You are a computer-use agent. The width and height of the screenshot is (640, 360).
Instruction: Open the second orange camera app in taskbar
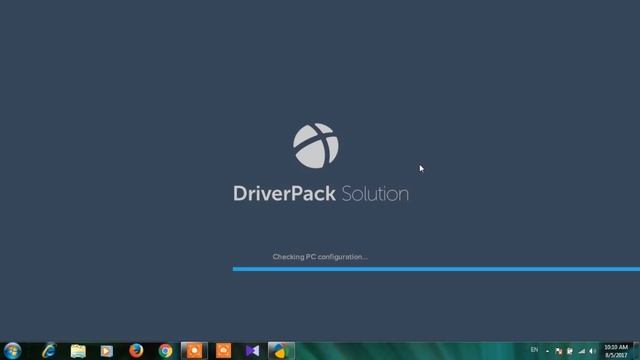pos(223,351)
